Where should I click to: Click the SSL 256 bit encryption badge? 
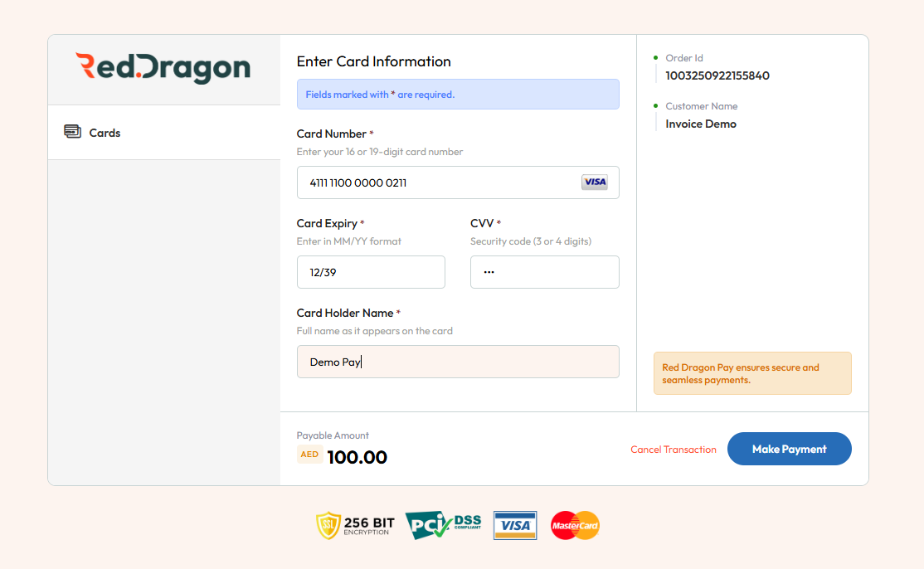355,526
